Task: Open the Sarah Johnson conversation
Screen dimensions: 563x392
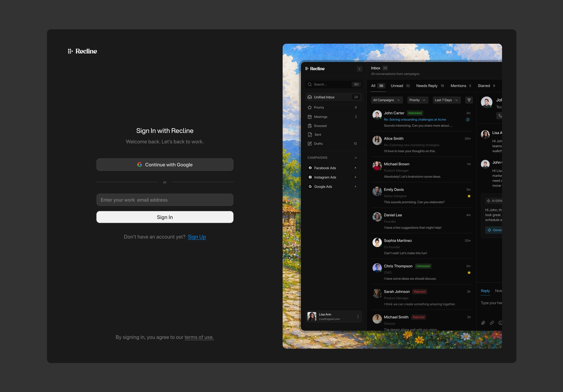Action: 422,297
